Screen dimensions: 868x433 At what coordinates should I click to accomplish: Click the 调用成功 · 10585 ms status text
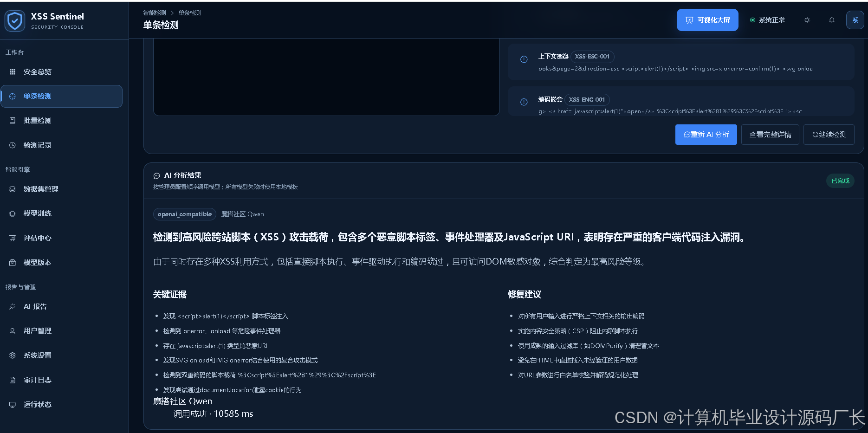pos(214,414)
